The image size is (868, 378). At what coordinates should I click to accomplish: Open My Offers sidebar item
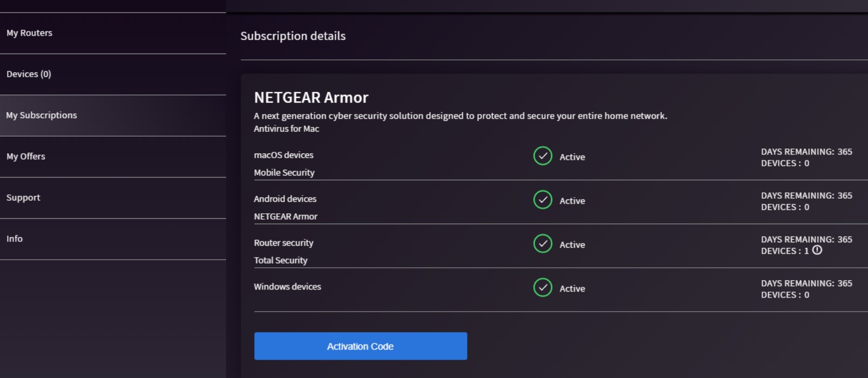pos(113,157)
